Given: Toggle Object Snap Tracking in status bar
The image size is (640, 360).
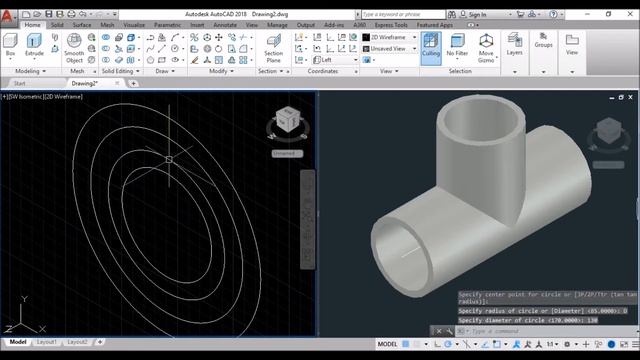Looking at the screenshot, I should pos(485,344).
